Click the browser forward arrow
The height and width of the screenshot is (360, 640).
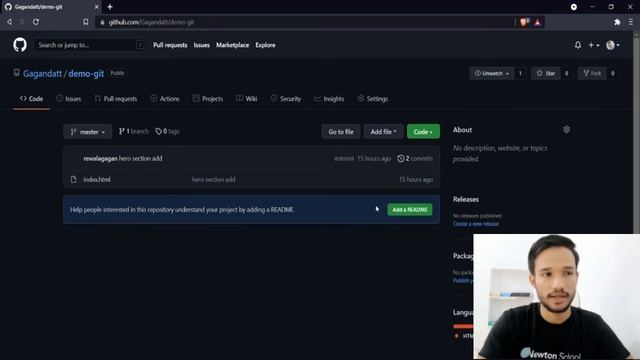22,22
